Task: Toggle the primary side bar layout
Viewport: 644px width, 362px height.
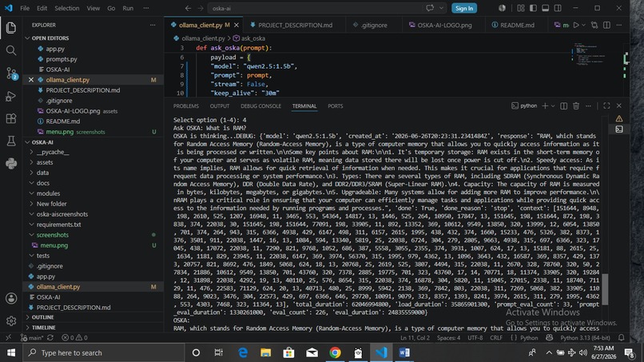Action: pyautogui.click(x=533, y=8)
